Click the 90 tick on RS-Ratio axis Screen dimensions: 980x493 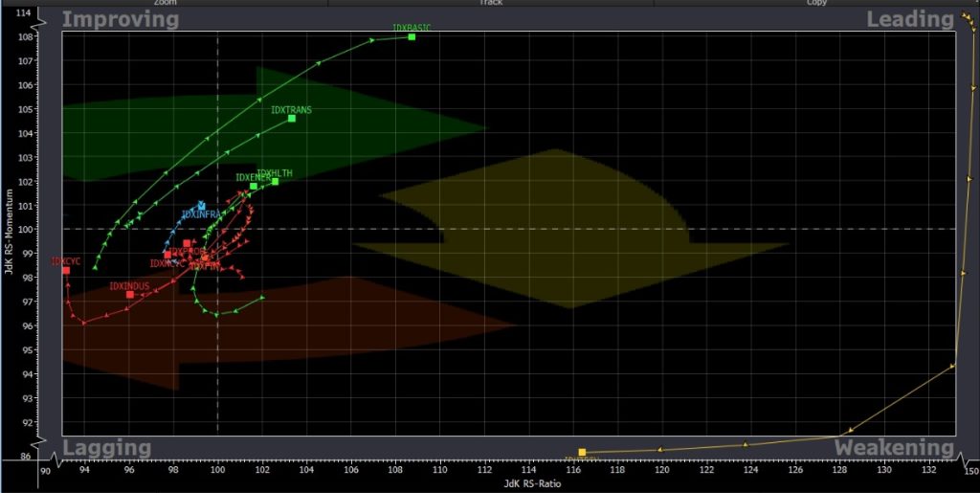click(x=45, y=471)
